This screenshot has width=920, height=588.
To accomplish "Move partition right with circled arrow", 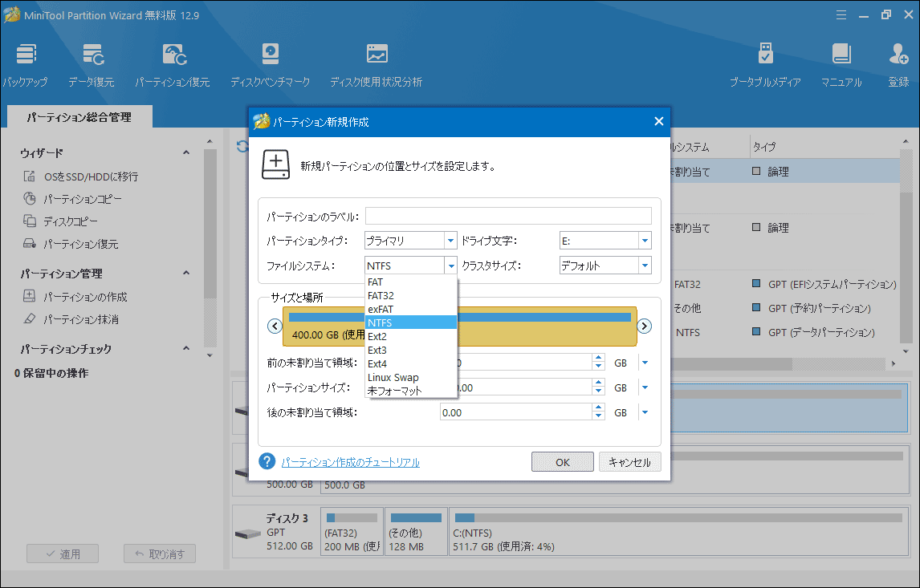I will click(x=644, y=326).
